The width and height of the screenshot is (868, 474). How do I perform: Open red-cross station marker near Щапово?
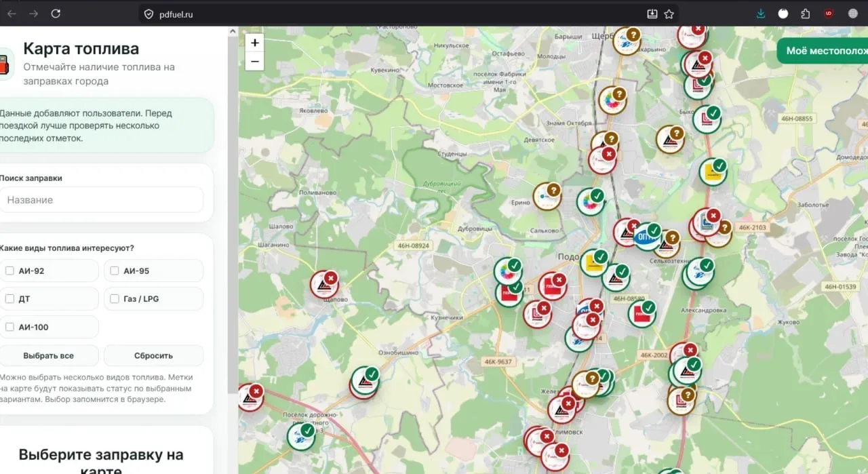pyautogui.click(x=324, y=285)
